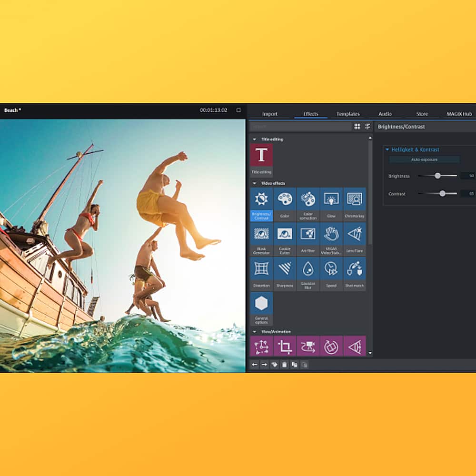Click the effects list scroll up arrow
Image resolution: width=476 pixels, height=476 pixels.
click(x=370, y=138)
